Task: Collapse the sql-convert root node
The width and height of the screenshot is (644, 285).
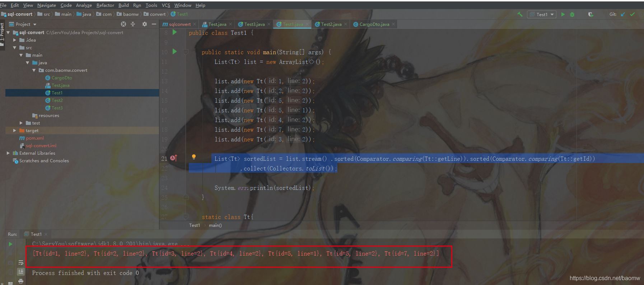Action: coord(8,33)
